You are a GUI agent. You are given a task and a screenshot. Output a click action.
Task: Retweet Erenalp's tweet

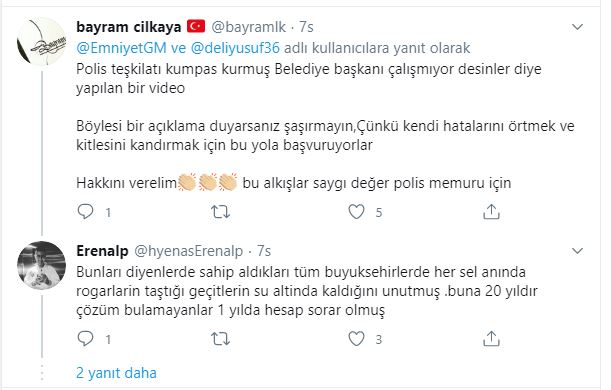(x=220, y=339)
